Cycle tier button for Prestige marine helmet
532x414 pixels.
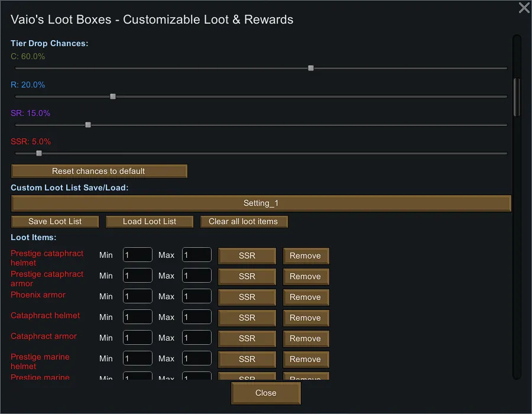pyautogui.click(x=247, y=359)
